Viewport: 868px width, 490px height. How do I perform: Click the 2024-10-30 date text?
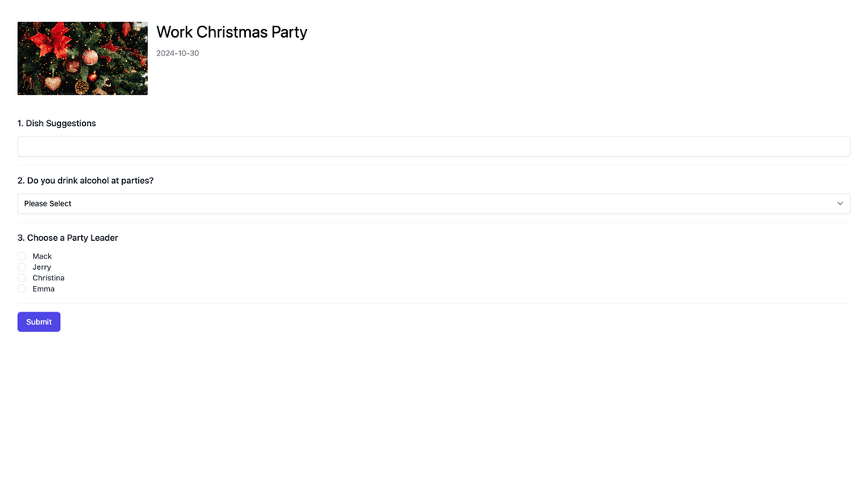177,53
